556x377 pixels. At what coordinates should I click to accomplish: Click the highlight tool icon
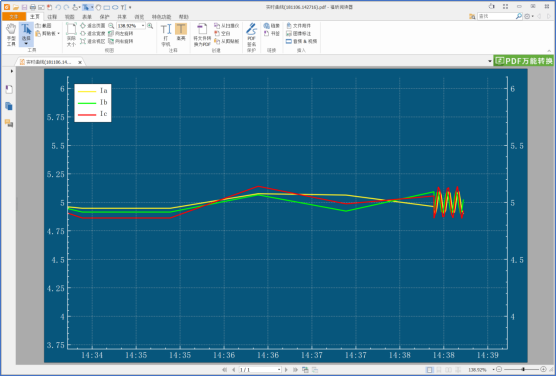tap(181, 32)
